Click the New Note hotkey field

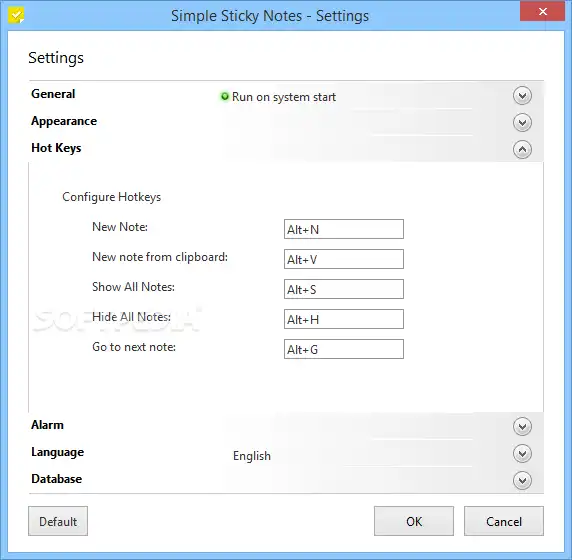pyautogui.click(x=344, y=229)
